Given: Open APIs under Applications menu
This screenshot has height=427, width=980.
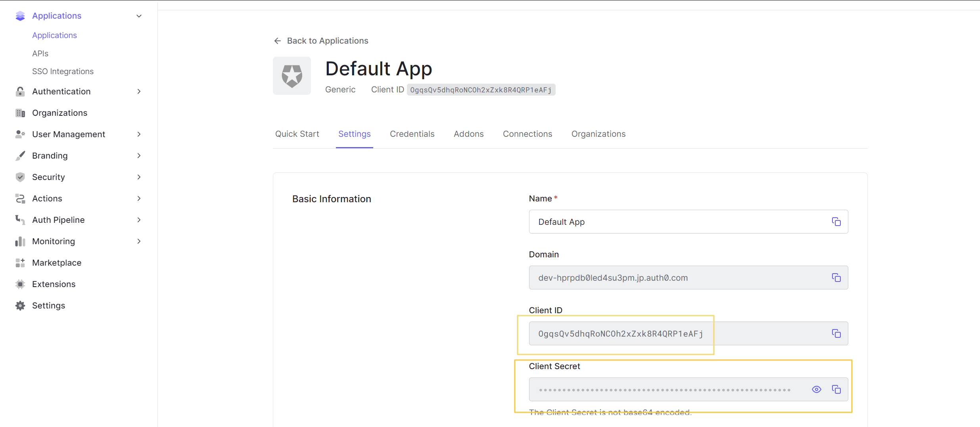Looking at the screenshot, I should (40, 54).
